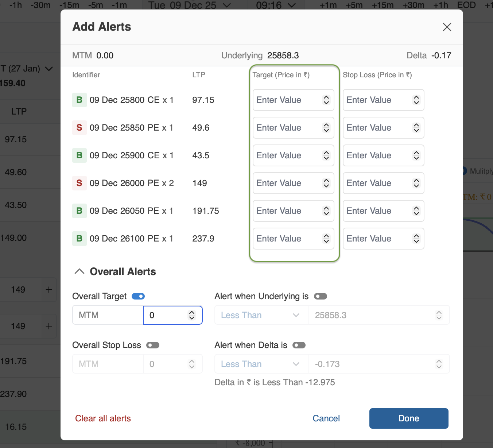Close the Add Alerts dialog
Image resolution: width=493 pixels, height=448 pixels.
(x=447, y=27)
